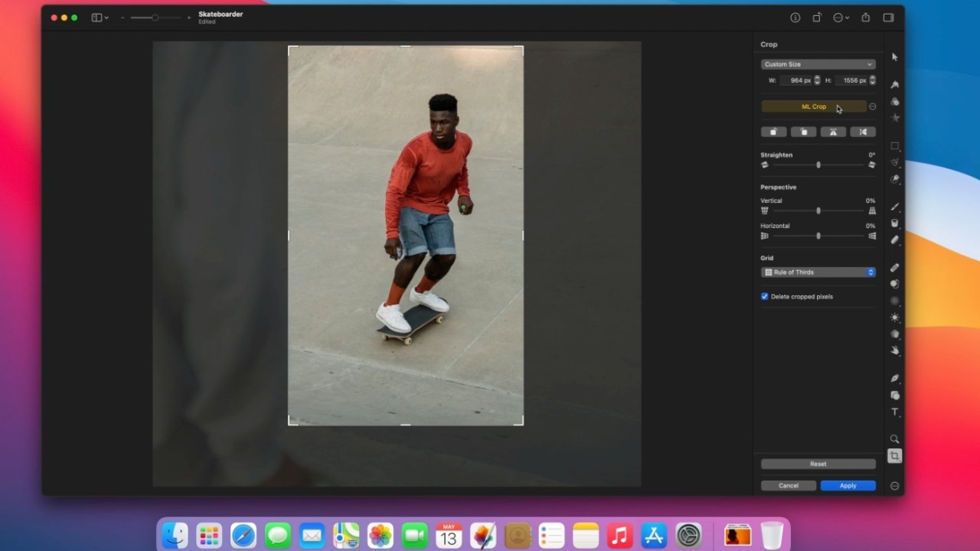Select the Warp hand tool

[894, 350]
